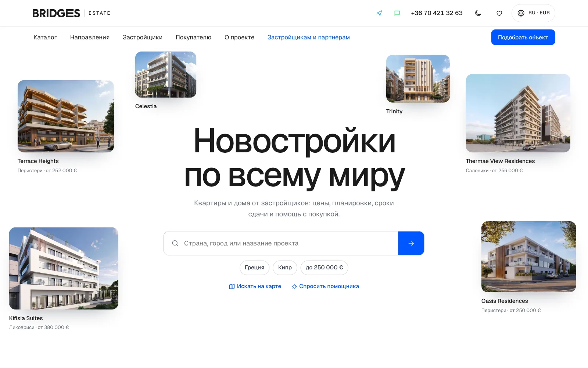Open the О проекте menu item

239,37
